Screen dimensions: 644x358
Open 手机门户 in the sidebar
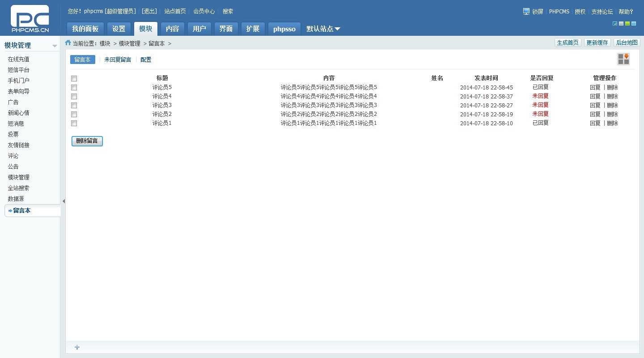[x=18, y=81]
